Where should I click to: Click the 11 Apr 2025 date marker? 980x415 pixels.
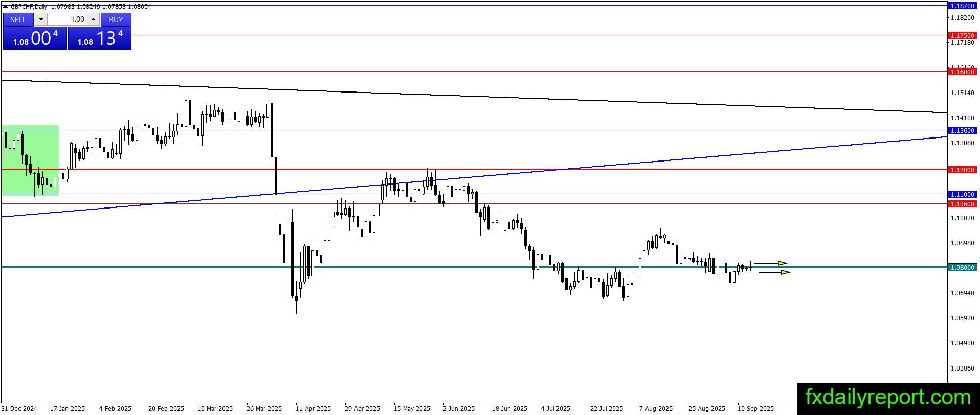point(313,408)
